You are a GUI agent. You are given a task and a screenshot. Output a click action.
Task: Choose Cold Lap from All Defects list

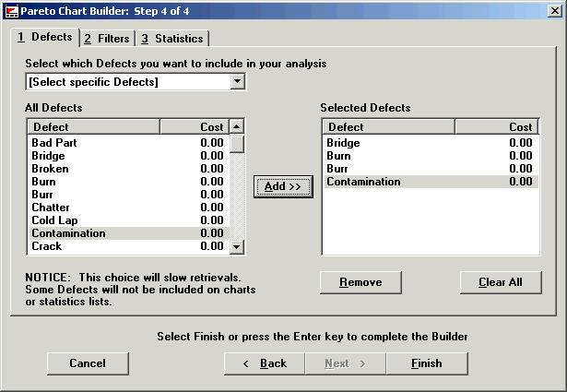(x=53, y=220)
